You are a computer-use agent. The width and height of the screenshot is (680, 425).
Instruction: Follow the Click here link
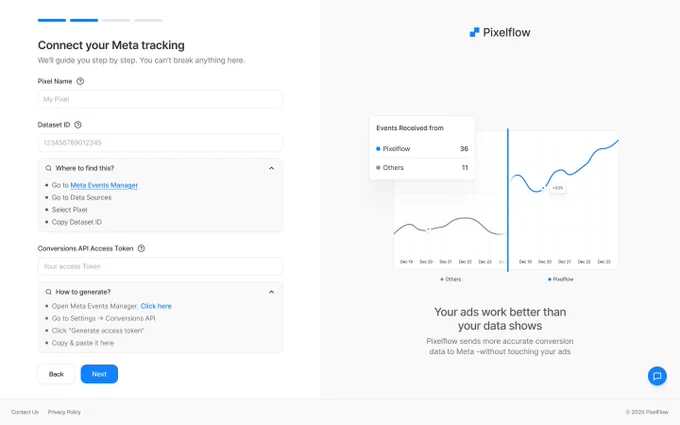point(156,306)
